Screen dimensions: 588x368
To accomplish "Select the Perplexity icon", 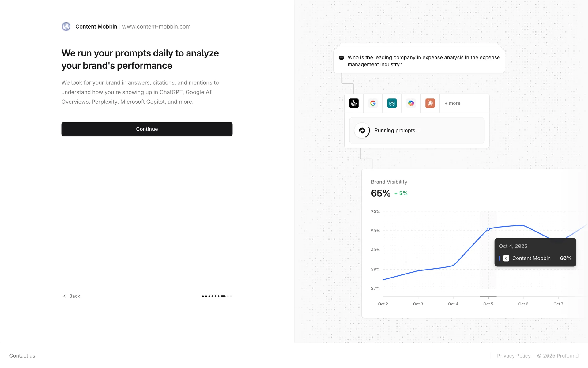I will pos(392,103).
